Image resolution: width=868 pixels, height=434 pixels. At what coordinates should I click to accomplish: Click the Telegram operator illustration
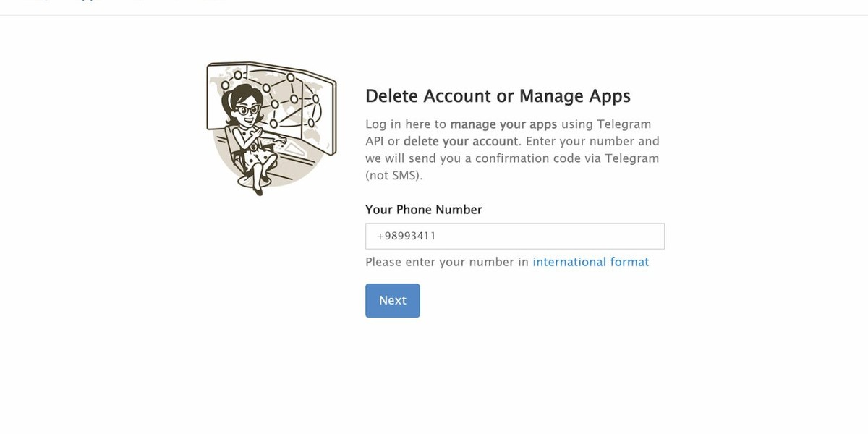pyautogui.click(x=271, y=128)
